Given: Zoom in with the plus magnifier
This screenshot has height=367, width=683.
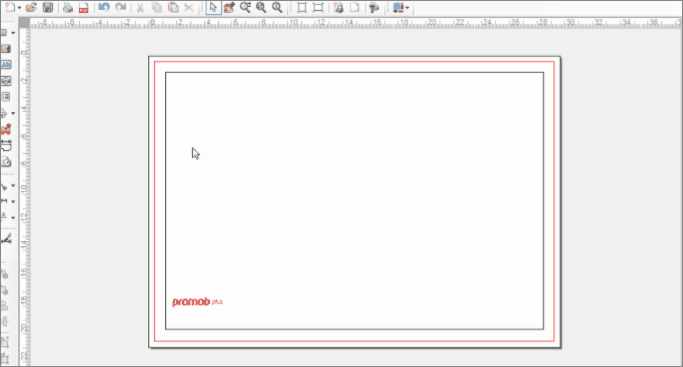Looking at the screenshot, I should pyautogui.click(x=261, y=7).
